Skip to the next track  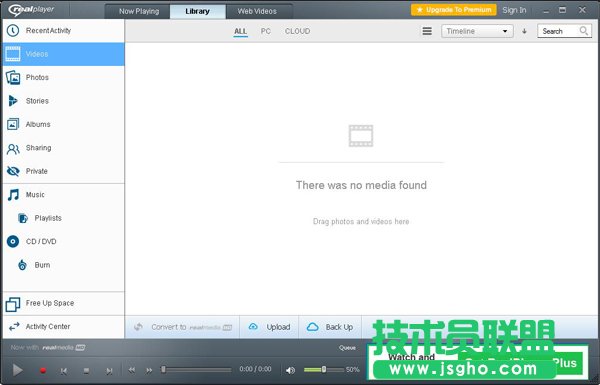[109, 370]
